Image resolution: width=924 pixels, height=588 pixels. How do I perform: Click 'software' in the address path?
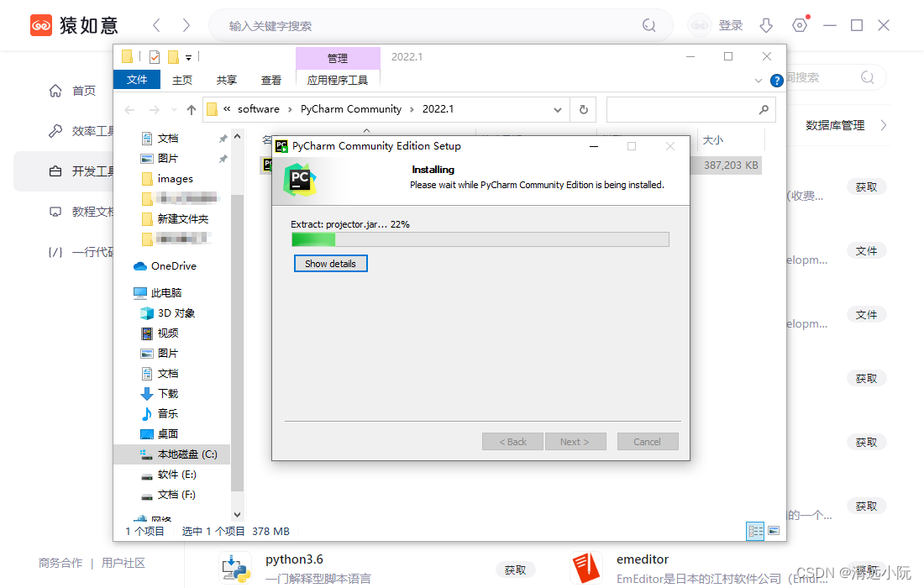coord(259,109)
